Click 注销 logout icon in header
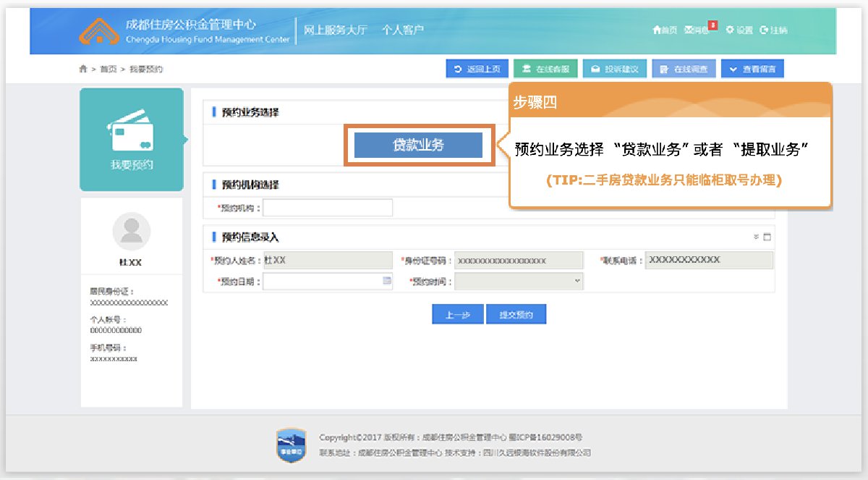The height and width of the screenshot is (480, 868). (x=773, y=30)
